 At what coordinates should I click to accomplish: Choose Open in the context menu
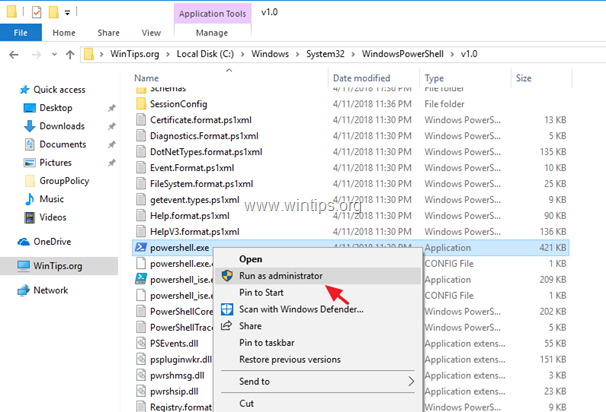click(x=250, y=259)
